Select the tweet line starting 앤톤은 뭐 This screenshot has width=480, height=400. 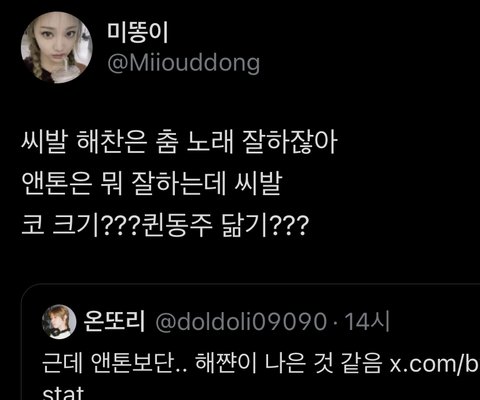(152, 185)
